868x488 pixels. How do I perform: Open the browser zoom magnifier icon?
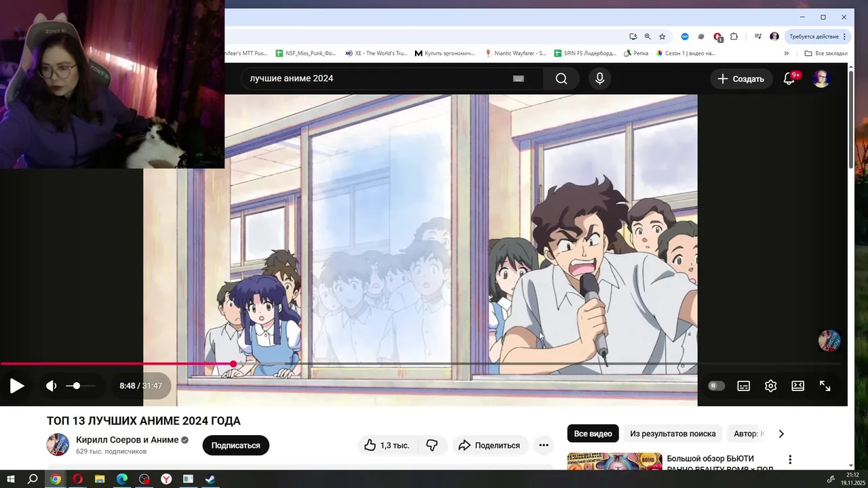[x=648, y=37]
